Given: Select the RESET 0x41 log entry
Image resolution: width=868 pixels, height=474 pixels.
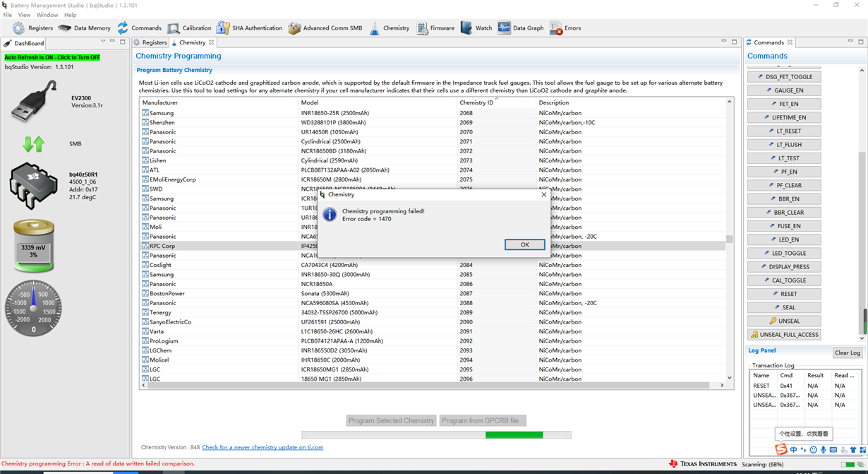Looking at the screenshot, I should 806,386.
